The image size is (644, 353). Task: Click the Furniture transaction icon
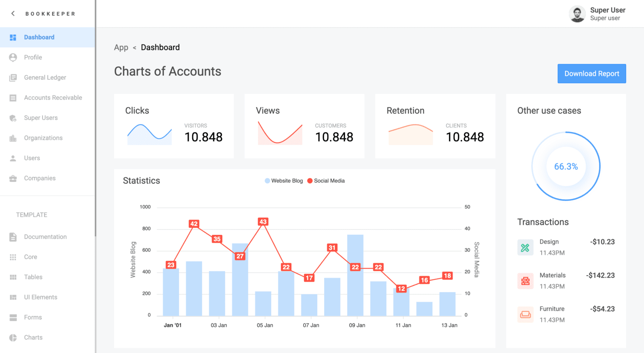tap(525, 314)
